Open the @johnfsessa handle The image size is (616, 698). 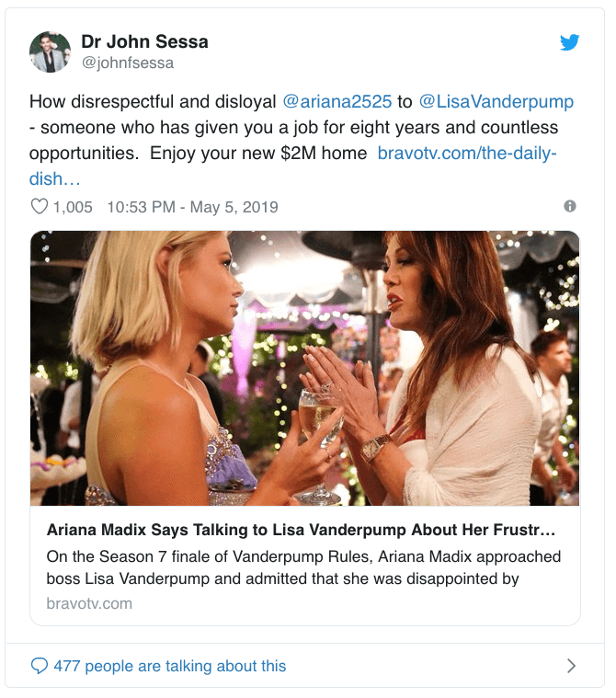tap(127, 63)
